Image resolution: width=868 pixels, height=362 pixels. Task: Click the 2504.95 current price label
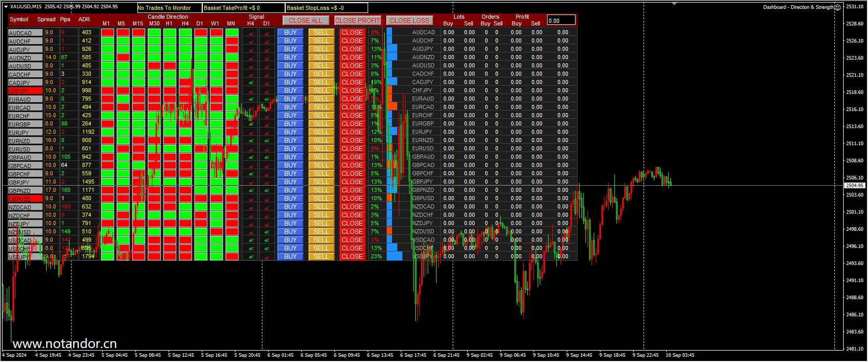[x=855, y=185]
